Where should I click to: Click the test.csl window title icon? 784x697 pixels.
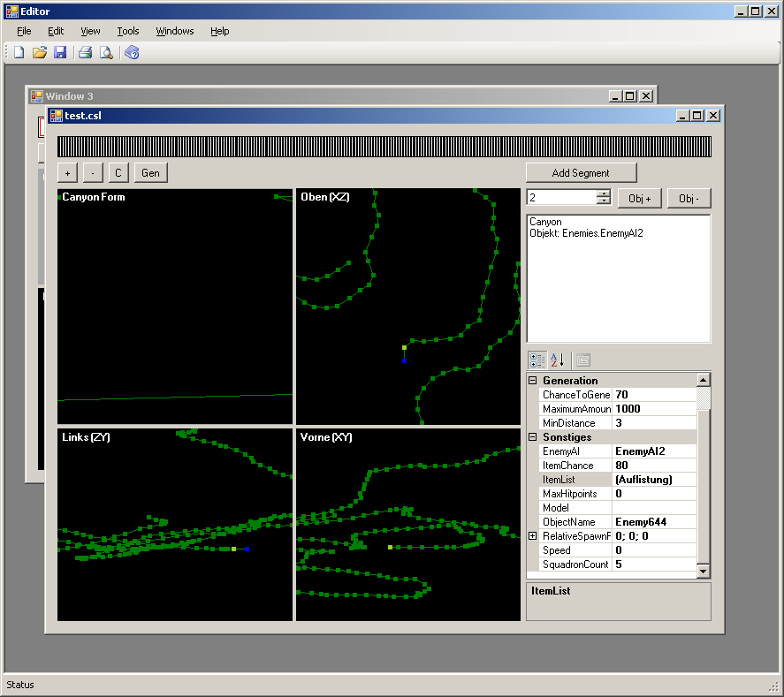click(x=56, y=116)
